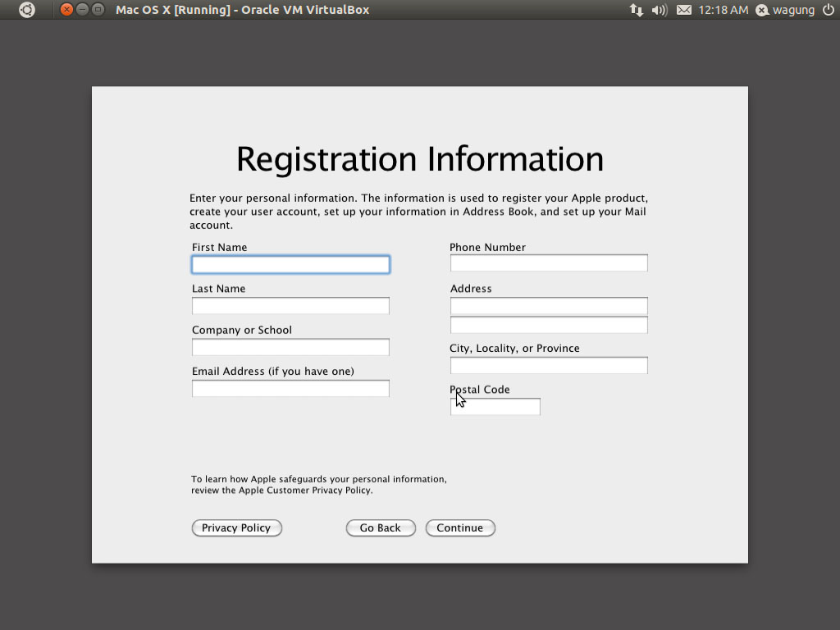The width and height of the screenshot is (840, 630).
Task: Click the 'Last Name' label
Action: (218, 288)
